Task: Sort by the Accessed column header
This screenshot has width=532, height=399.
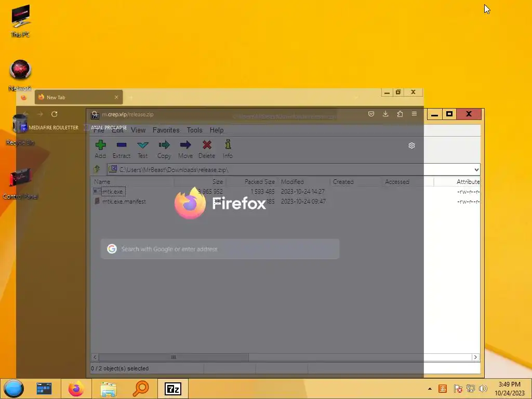Action: 408,182
